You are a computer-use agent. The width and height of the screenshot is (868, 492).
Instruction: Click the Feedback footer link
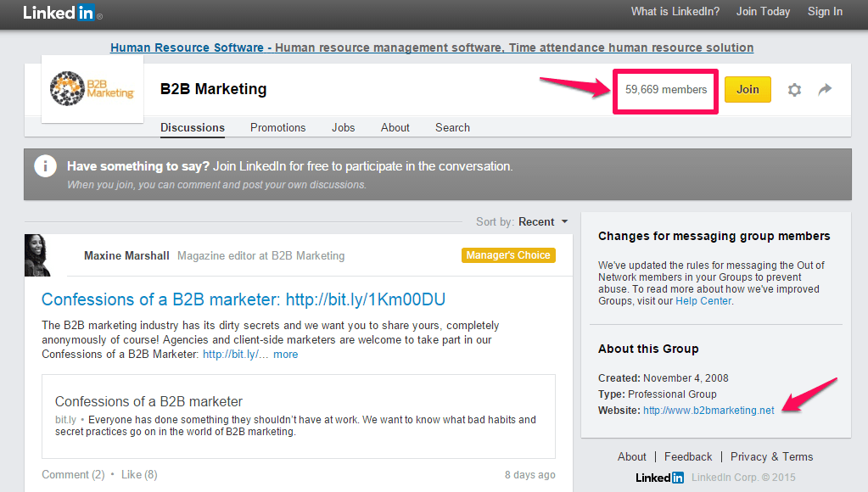[x=688, y=457]
